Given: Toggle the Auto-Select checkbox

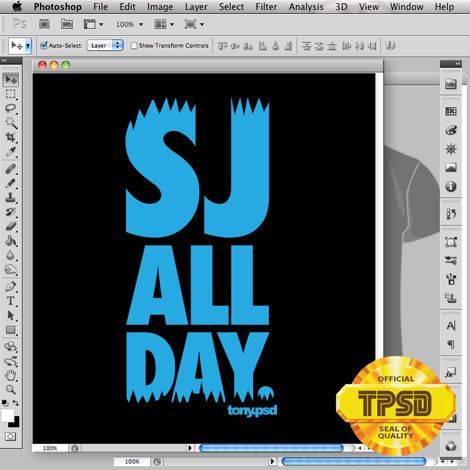Looking at the screenshot, I should [x=44, y=45].
